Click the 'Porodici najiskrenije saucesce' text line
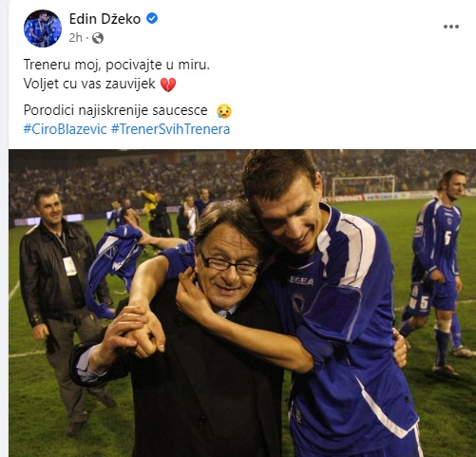 (116, 110)
